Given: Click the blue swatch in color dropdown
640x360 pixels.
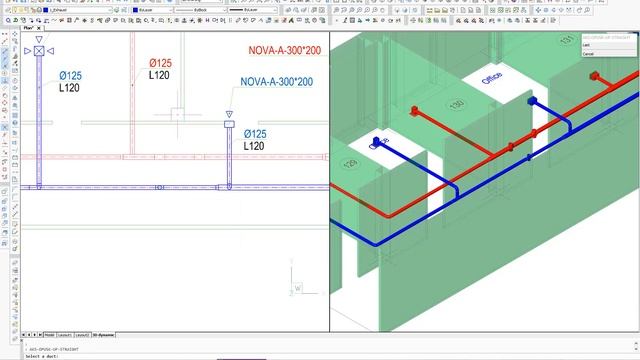Looking at the screenshot, I should point(136,10).
